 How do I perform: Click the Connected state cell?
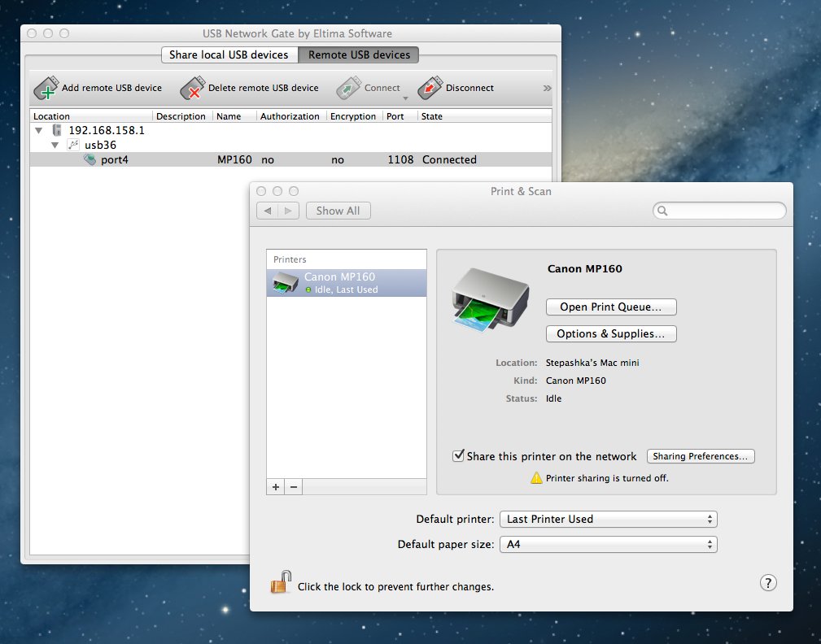[449, 159]
